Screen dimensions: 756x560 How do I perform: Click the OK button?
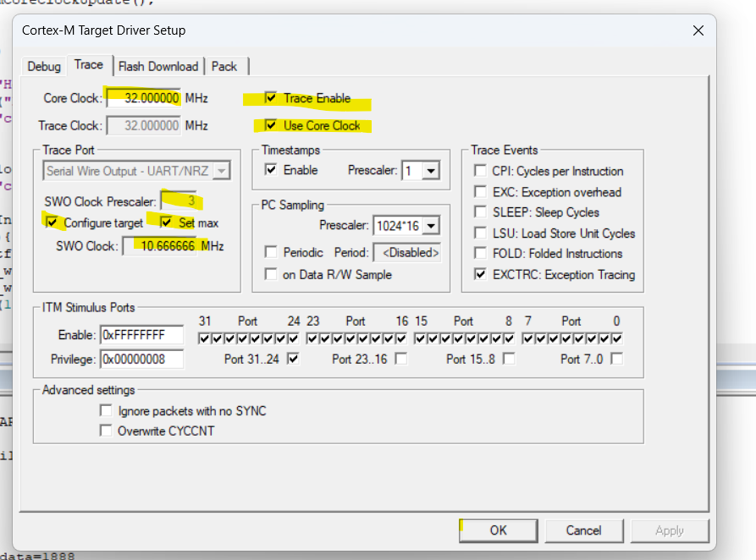(x=499, y=530)
